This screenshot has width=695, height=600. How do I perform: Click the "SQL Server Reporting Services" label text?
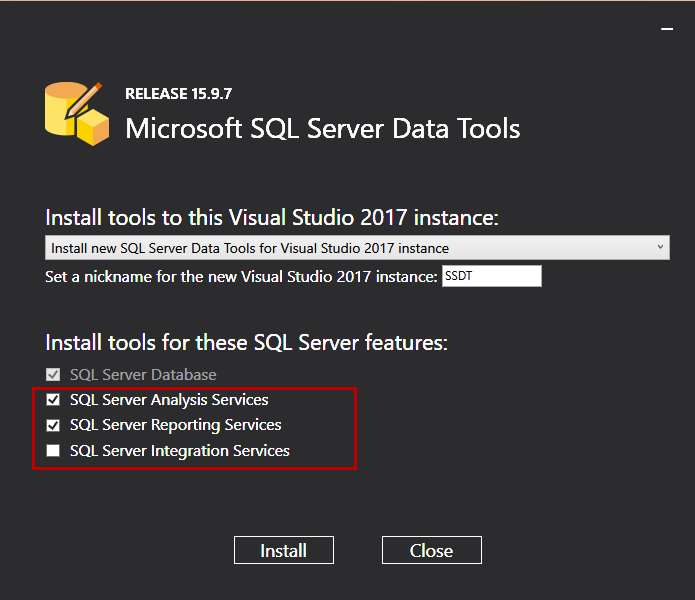pos(176,425)
